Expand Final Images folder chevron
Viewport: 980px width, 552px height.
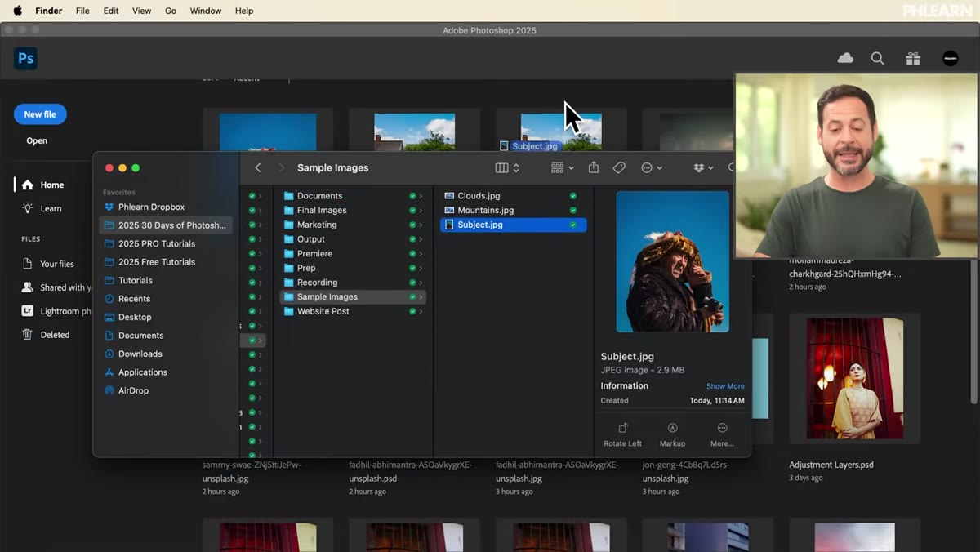(421, 211)
